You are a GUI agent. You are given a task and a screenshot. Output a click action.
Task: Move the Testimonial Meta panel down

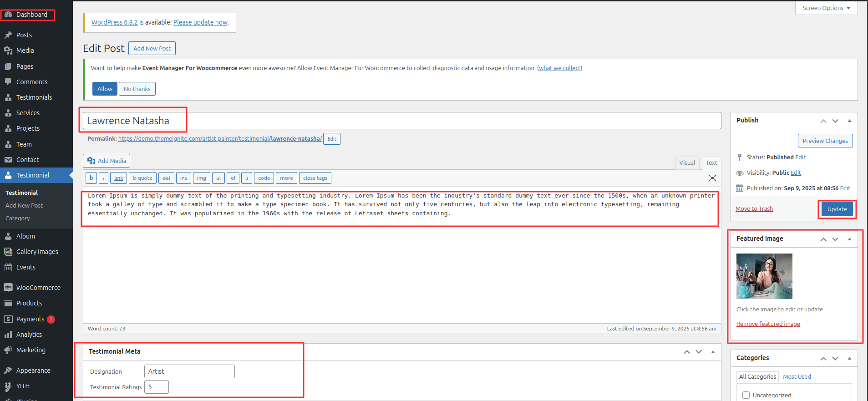[699, 352]
